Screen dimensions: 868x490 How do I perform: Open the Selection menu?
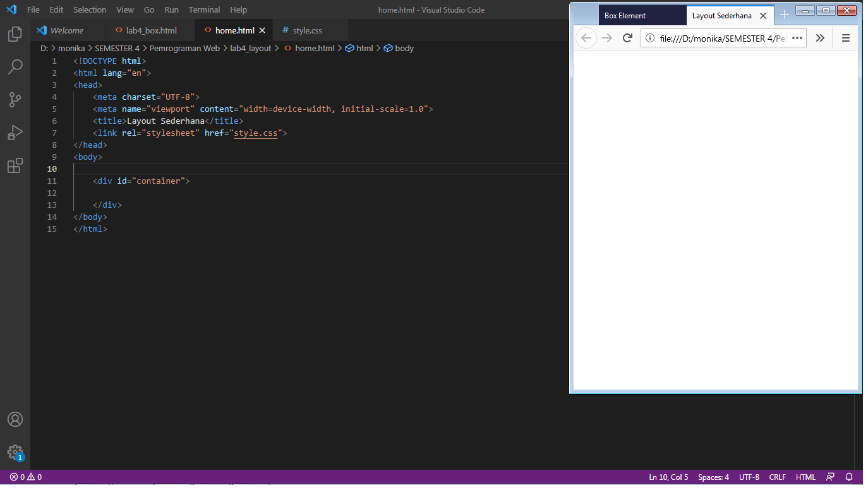(x=90, y=10)
